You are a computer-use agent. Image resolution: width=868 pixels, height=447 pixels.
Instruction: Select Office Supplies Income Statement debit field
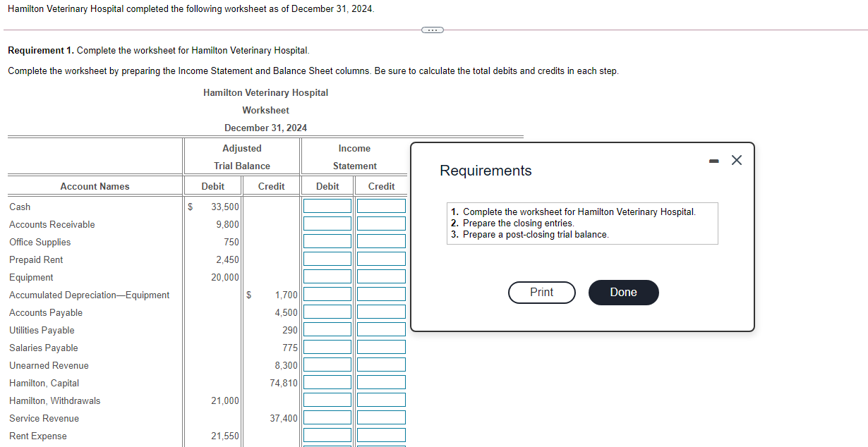point(327,241)
